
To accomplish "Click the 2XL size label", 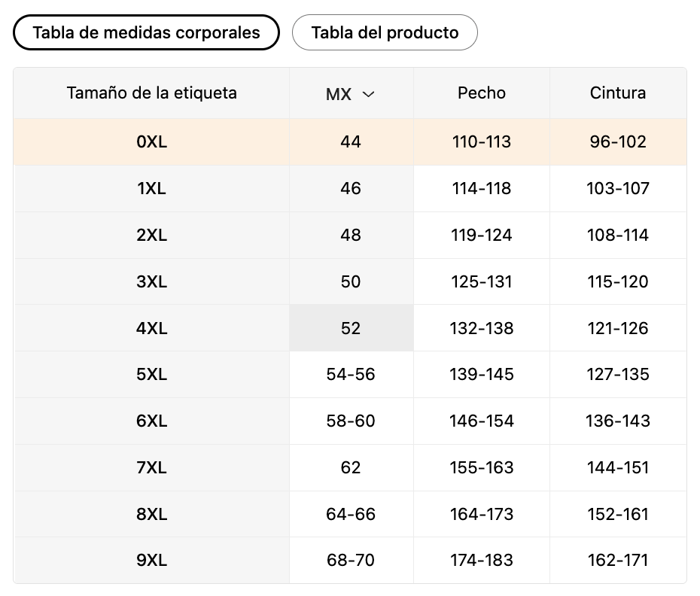I will coord(152,235).
